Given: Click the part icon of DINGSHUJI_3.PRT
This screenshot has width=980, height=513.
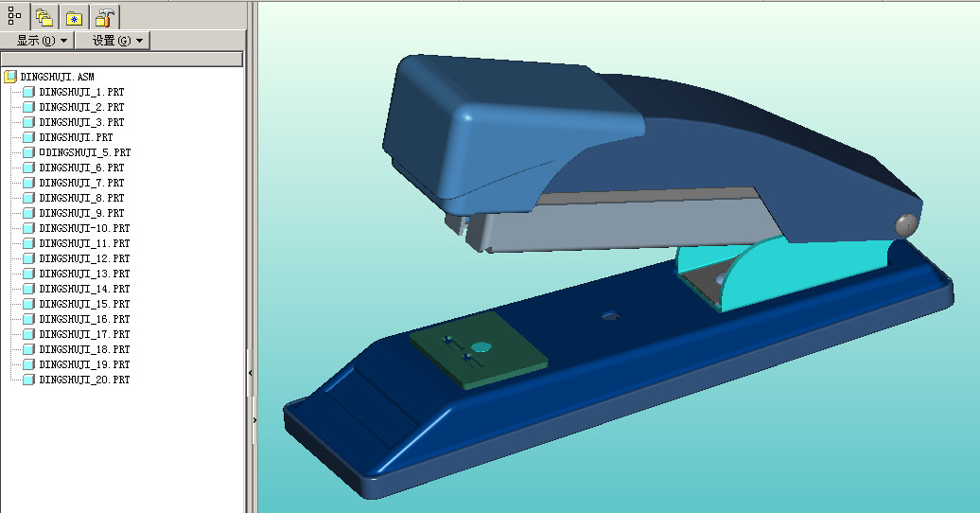Looking at the screenshot, I should coord(28,122).
